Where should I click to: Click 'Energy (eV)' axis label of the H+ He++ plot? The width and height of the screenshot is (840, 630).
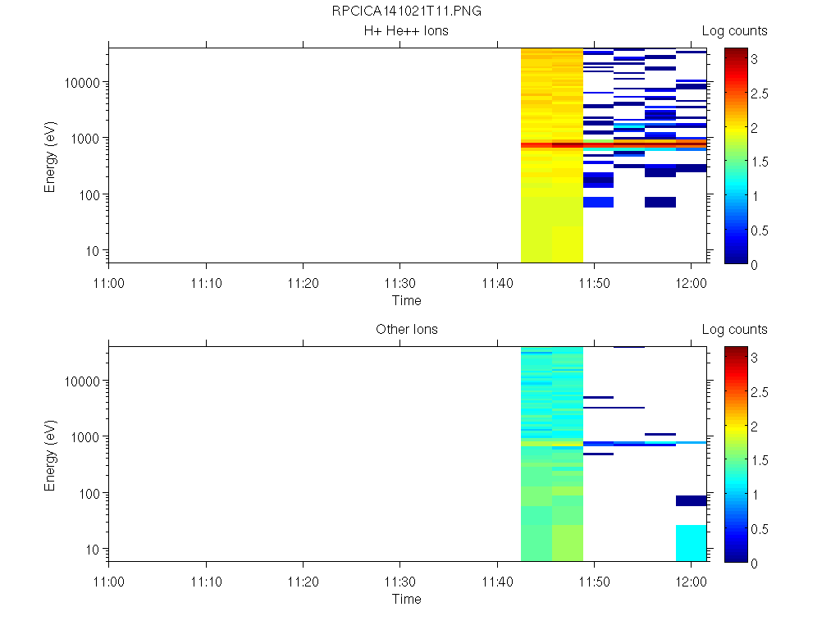click(50, 157)
